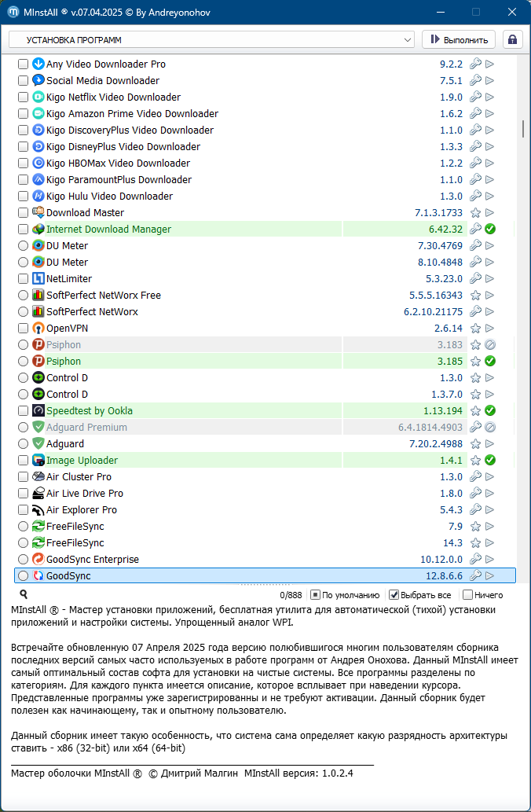Click green checkmark for Image Uploader
This screenshot has height=812, width=531.
490,461
